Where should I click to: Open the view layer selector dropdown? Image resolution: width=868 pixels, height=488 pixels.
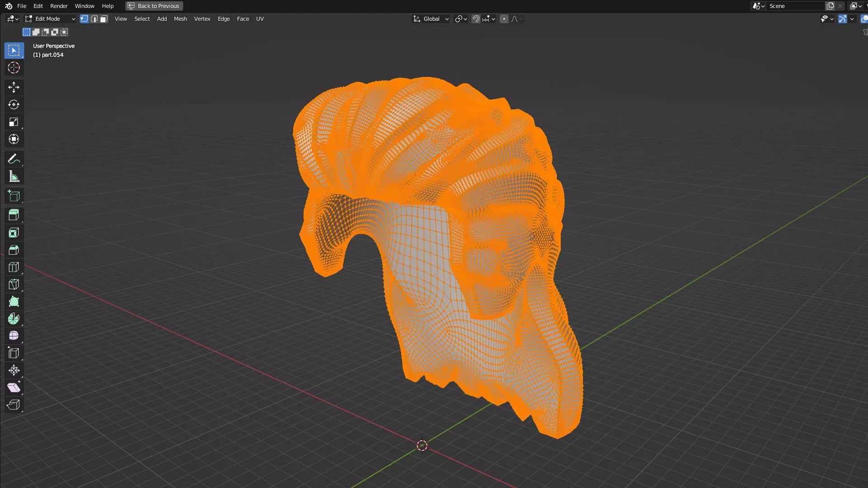coord(856,6)
